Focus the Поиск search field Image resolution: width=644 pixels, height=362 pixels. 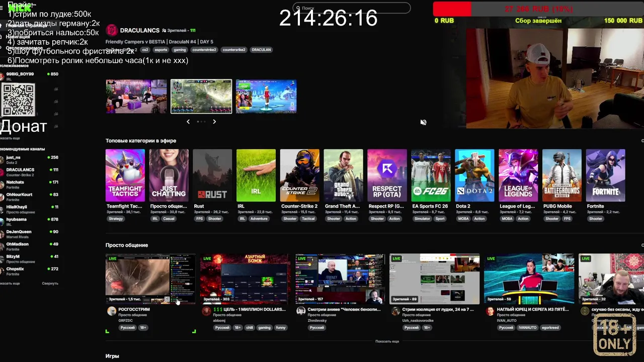point(352,8)
